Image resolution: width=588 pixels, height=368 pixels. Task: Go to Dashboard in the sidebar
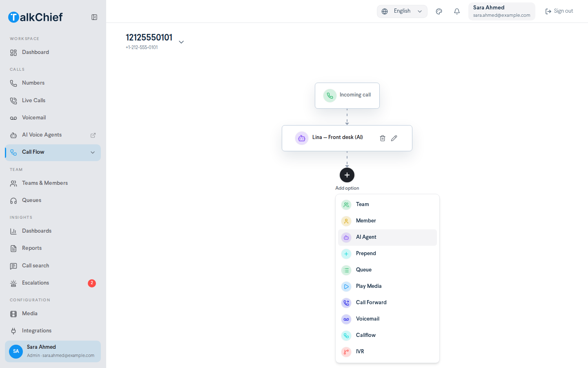[53, 52]
